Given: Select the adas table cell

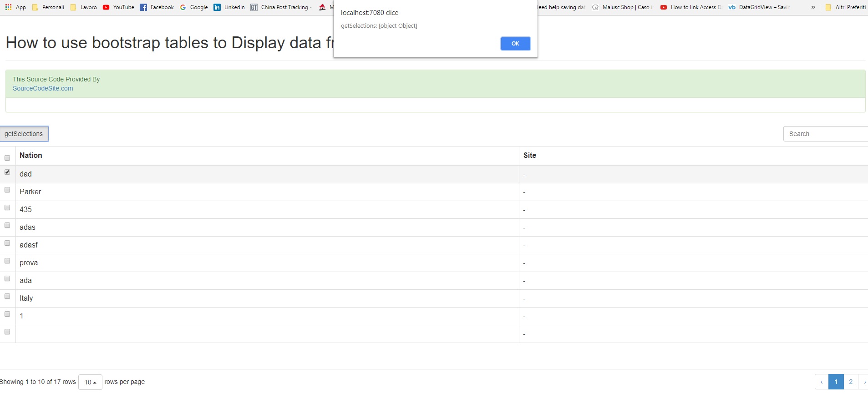Looking at the screenshot, I should point(267,227).
